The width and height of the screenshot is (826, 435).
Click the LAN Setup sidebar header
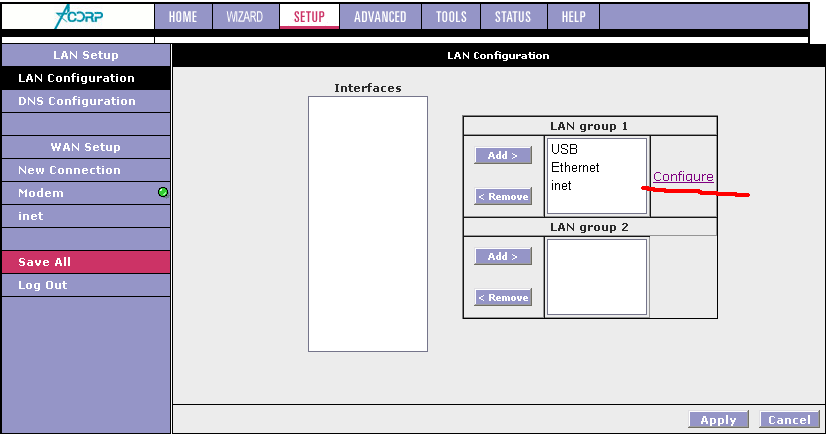click(86, 55)
